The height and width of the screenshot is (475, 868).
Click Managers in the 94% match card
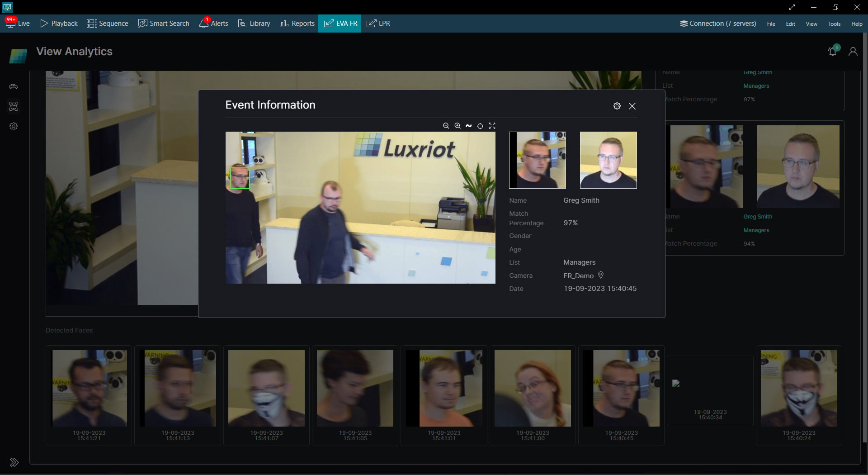coord(756,230)
